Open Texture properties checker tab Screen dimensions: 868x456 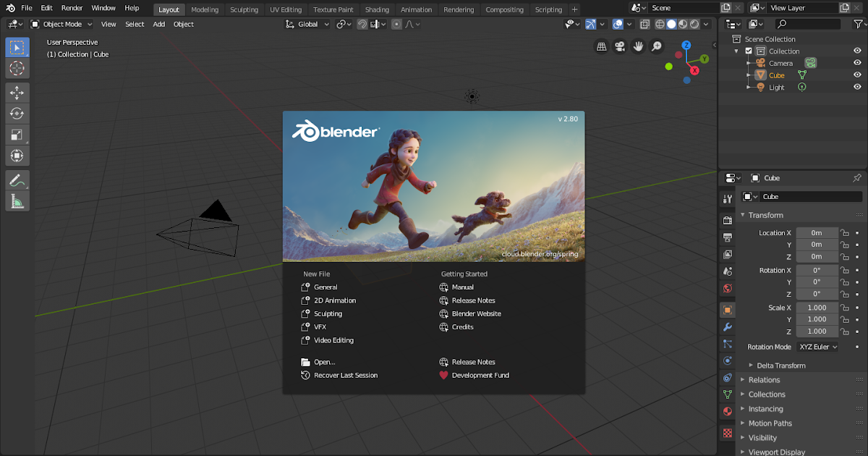coord(728,433)
